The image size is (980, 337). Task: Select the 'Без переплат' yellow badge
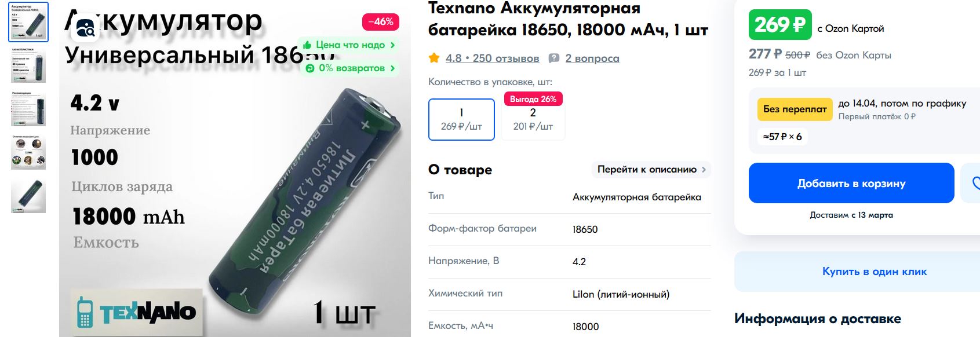point(795,109)
